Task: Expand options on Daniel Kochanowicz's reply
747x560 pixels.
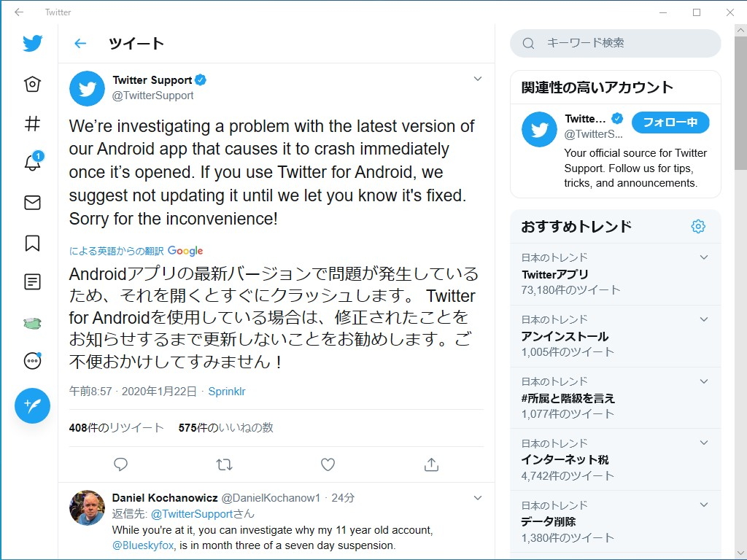Action: coord(478,497)
